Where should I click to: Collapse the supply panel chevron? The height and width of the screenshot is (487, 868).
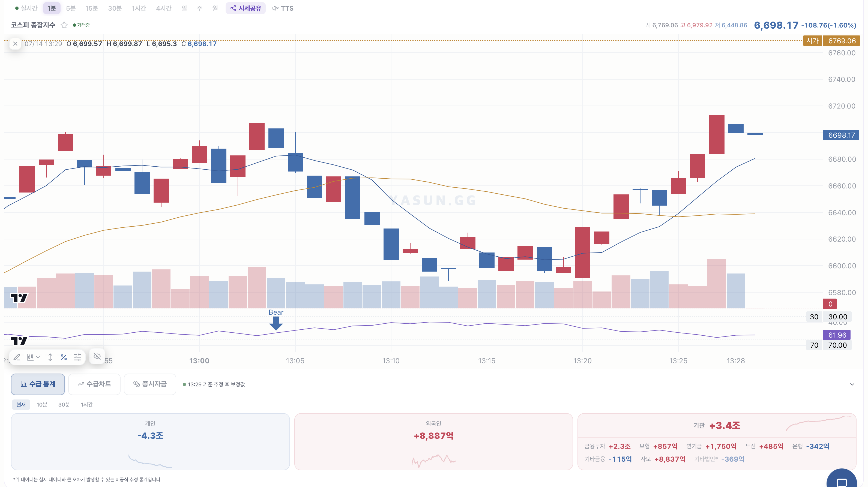click(x=852, y=384)
